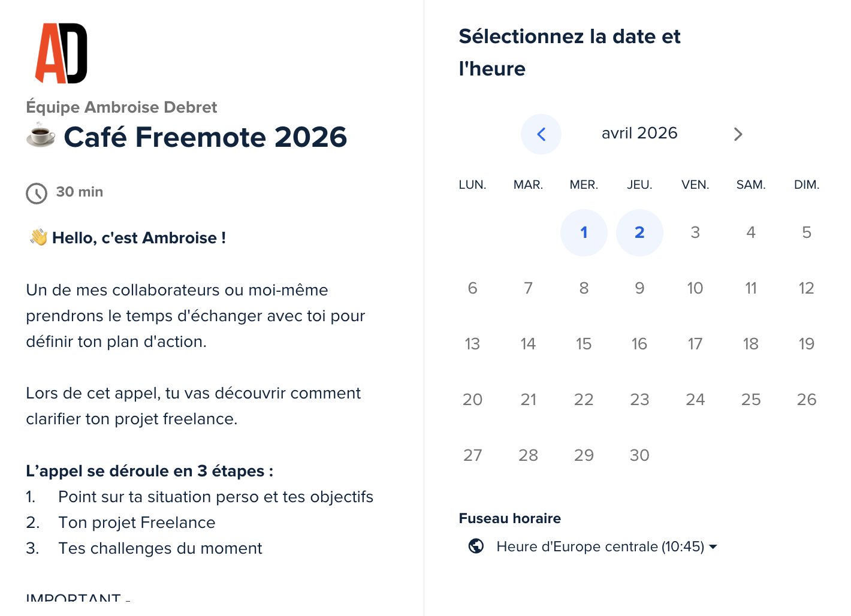
Task: Choose April 30 on the calendar
Action: click(x=639, y=455)
